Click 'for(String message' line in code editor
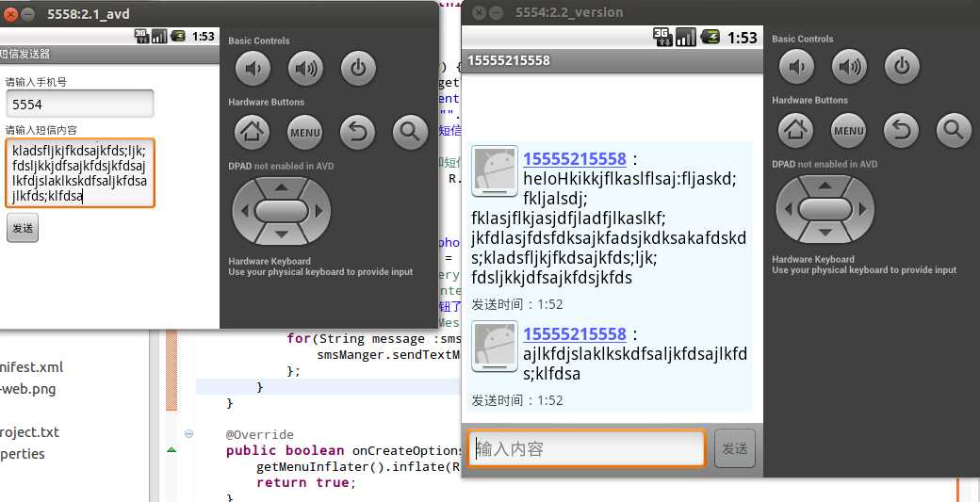The image size is (980, 502). 374,338
